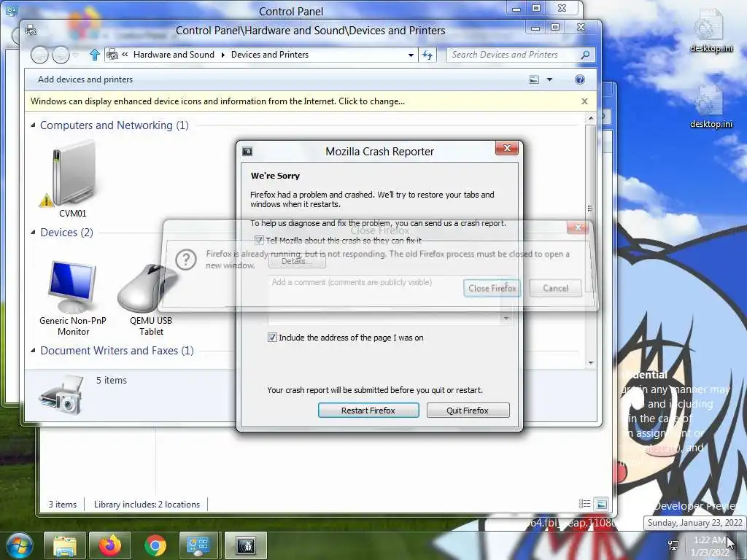Open Chrome from the taskbar
747x560 pixels.
pyautogui.click(x=155, y=545)
